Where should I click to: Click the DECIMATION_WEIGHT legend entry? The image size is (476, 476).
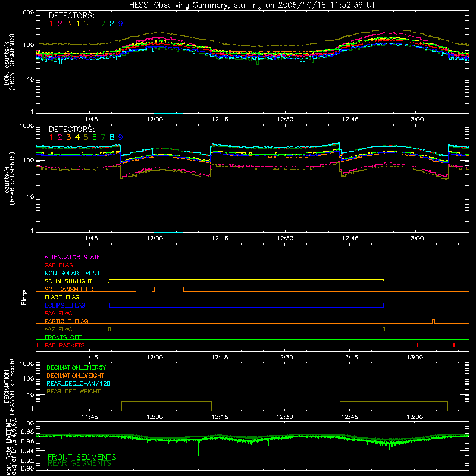76,376
